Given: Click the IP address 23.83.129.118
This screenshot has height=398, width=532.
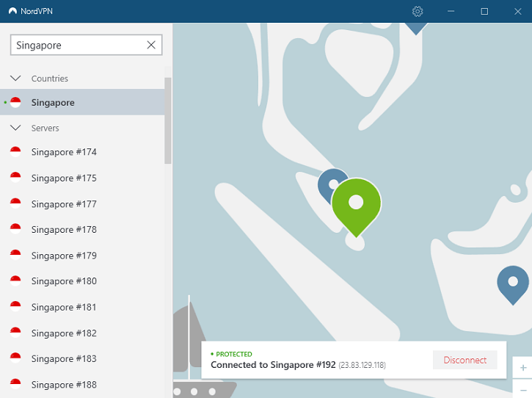Looking at the screenshot, I should (x=362, y=366).
